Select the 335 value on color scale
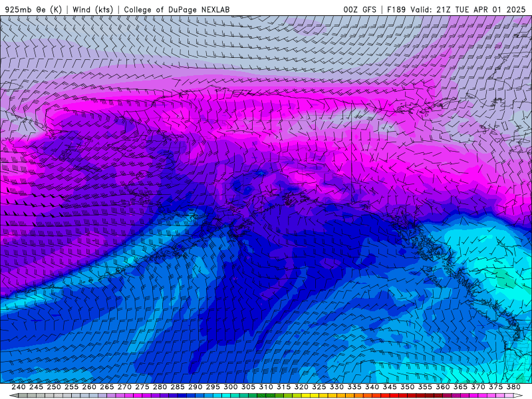 [354, 387]
